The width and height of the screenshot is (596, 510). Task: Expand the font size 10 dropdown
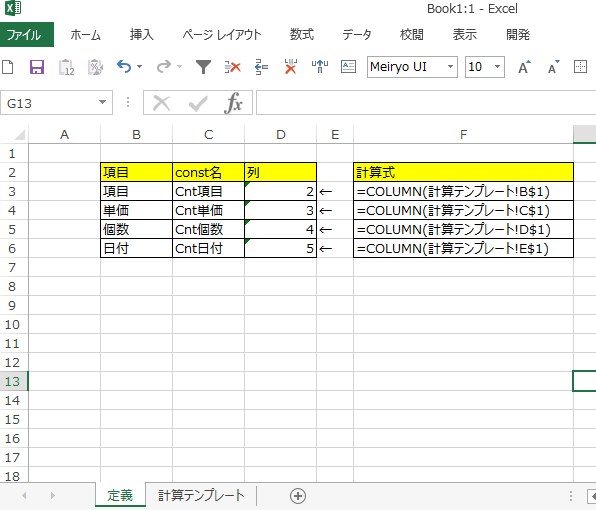click(x=497, y=67)
